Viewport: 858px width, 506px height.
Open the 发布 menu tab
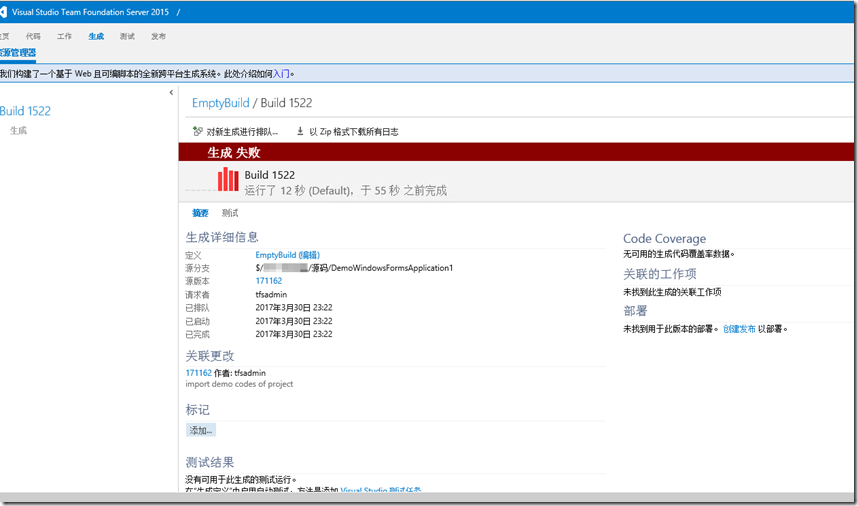tap(158, 36)
